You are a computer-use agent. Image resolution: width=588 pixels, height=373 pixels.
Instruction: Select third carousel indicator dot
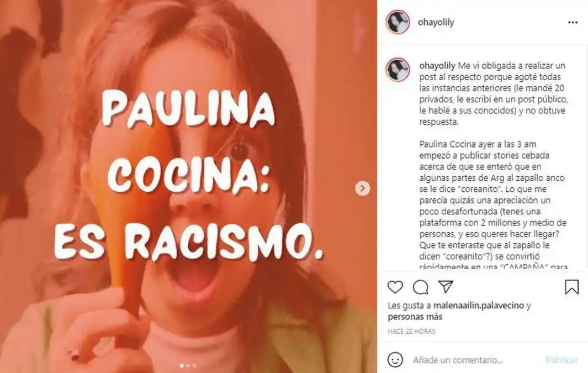point(194,365)
